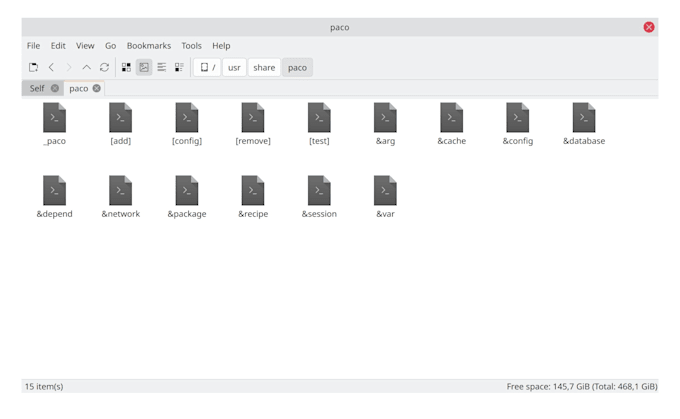The height and width of the screenshot is (419, 680).
Task: Select the &cache script file
Action: (x=451, y=124)
